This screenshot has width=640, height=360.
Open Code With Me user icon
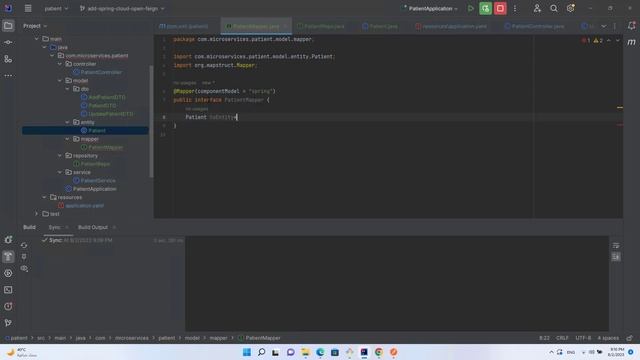coord(537,8)
